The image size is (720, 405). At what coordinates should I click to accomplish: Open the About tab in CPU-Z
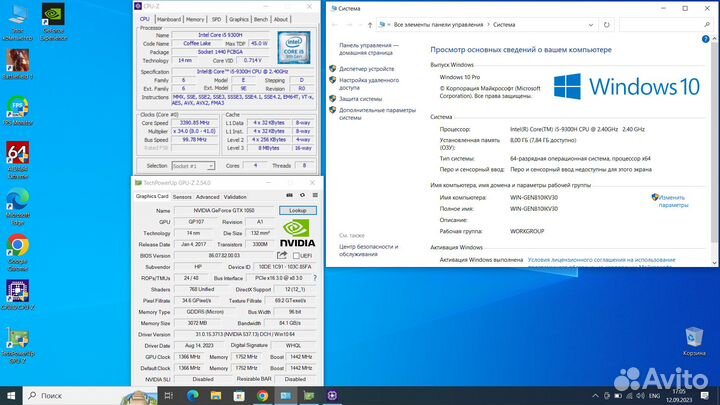[281, 19]
